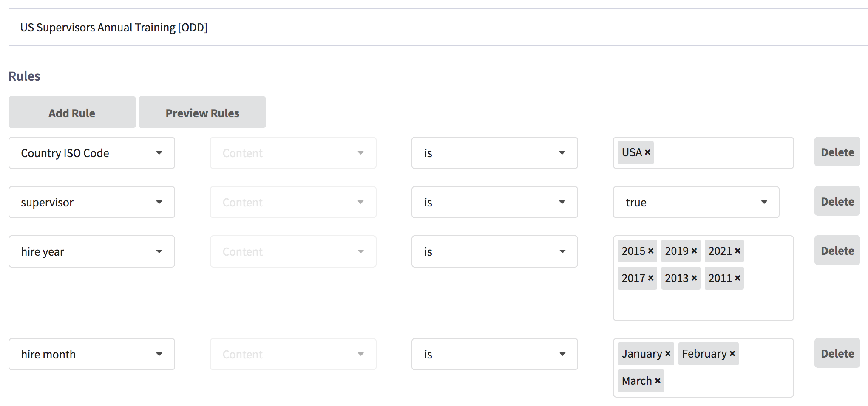Remove the 2021 hire year tag
Image resolution: width=868 pixels, height=406 pixels.
pos(738,251)
